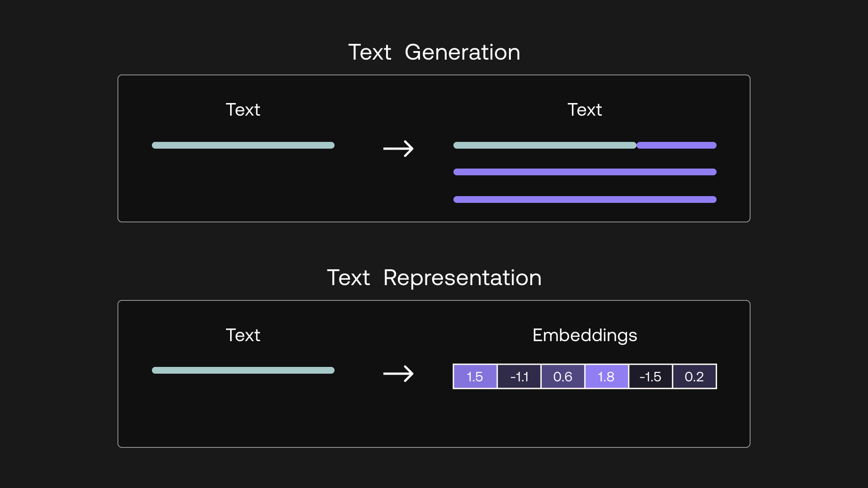Click the embedding cell with value -1.5
Image resolution: width=868 pixels, height=488 pixels.
point(650,376)
